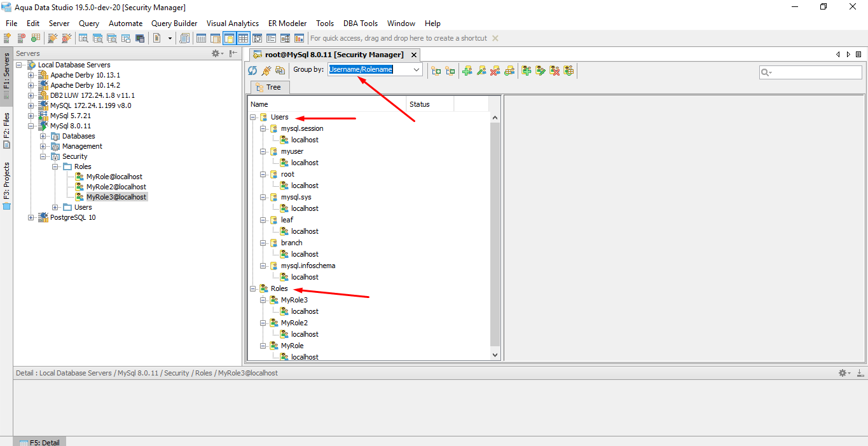Image resolution: width=868 pixels, height=446 pixels.
Task: Click the edit role pencil icon
Action: click(x=541, y=71)
